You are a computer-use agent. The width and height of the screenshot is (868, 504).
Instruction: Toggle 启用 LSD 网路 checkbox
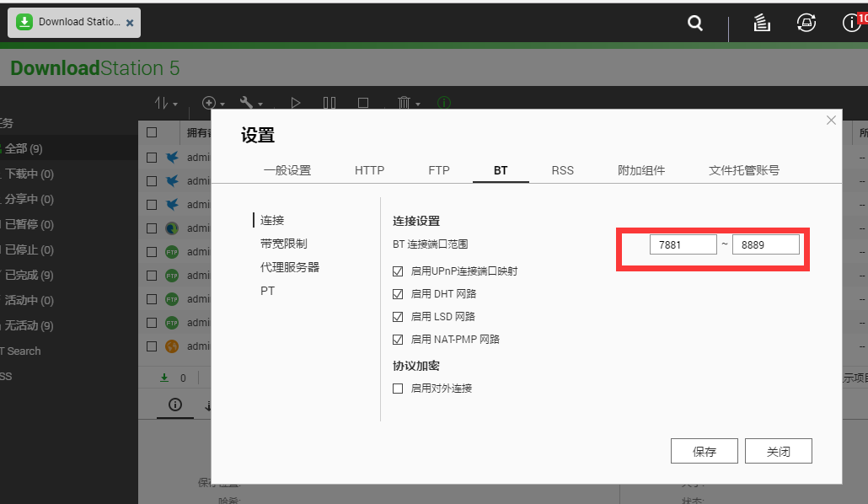coord(398,317)
